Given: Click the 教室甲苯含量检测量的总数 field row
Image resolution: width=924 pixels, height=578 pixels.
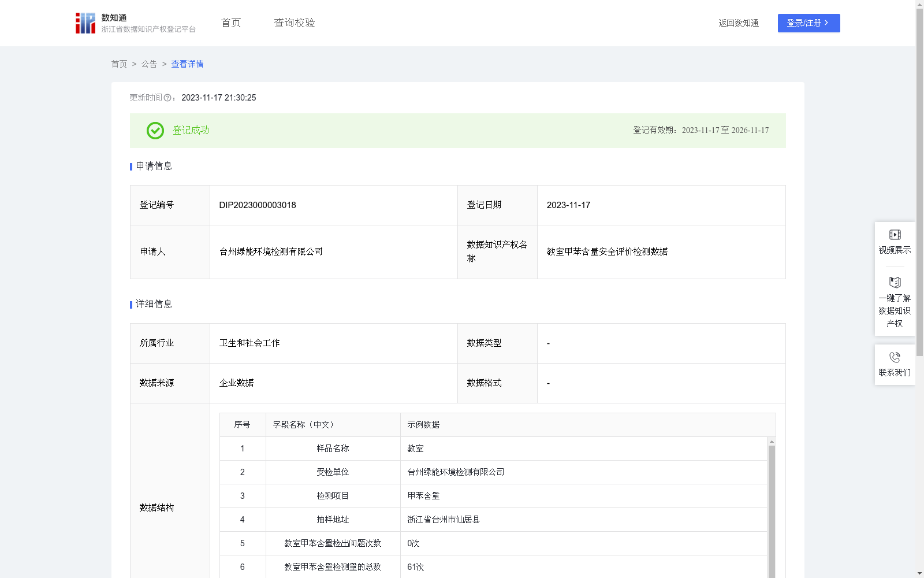Looking at the screenshot, I should pos(493,567).
